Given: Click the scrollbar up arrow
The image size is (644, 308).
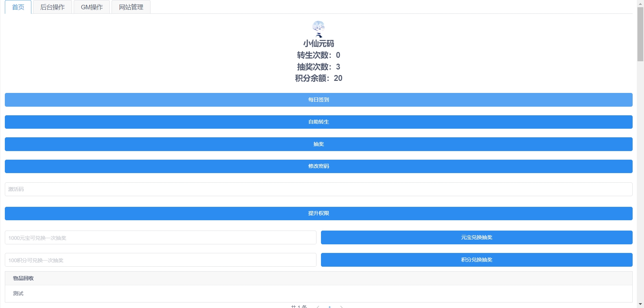Looking at the screenshot, I should pyautogui.click(x=640, y=3).
